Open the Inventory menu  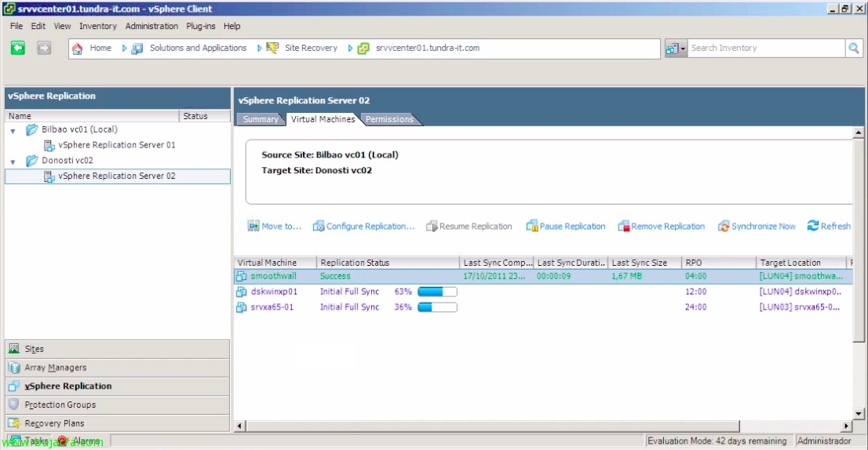[98, 26]
